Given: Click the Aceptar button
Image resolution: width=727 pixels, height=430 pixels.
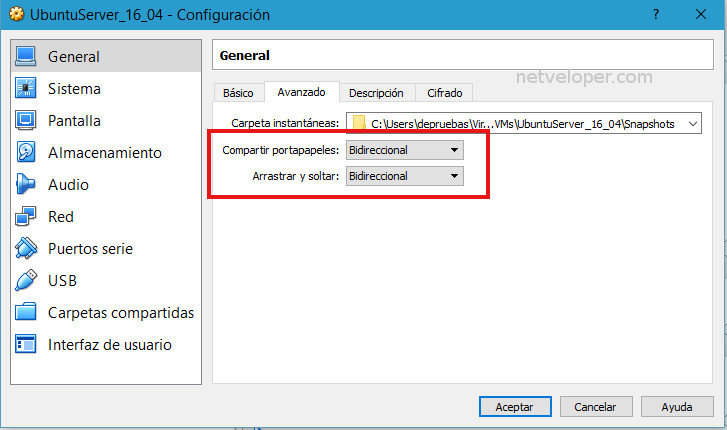Looking at the screenshot, I should click(x=515, y=407).
